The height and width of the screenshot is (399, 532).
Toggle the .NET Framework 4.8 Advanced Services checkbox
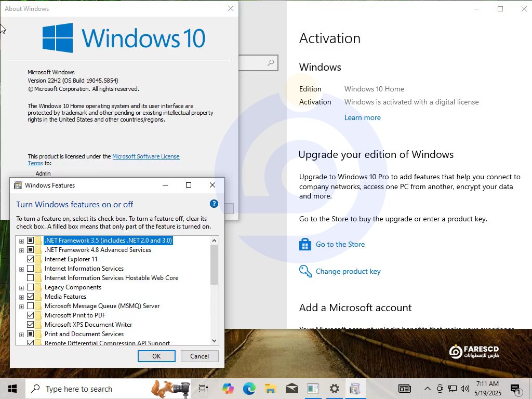click(30, 250)
